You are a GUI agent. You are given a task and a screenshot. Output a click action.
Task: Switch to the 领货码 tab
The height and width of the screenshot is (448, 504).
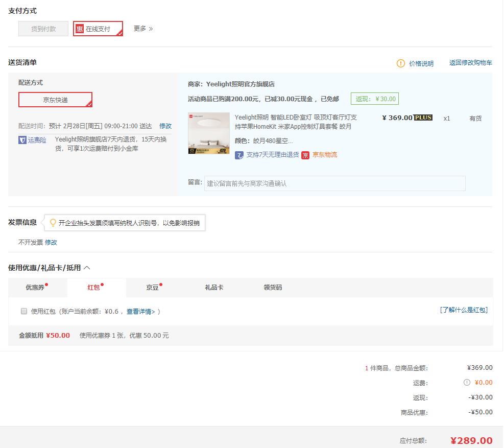[x=273, y=287]
